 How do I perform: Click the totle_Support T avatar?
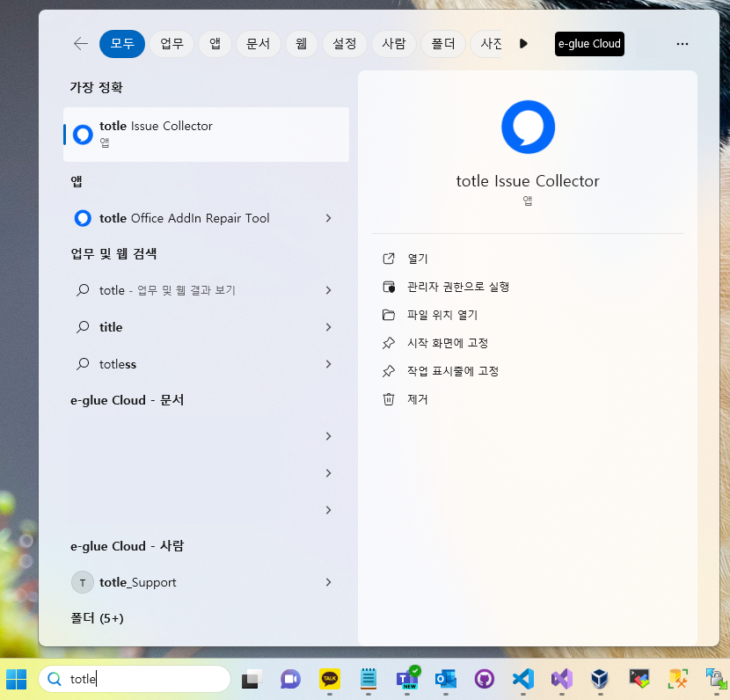[x=83, y=582]
